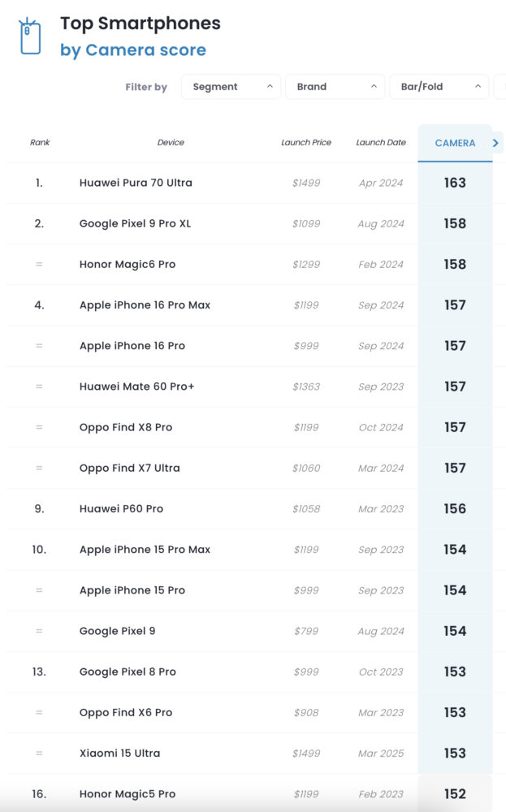Select Xiaomi 15 Ultra device link
506x812 pixels.
tap(119, 753)
